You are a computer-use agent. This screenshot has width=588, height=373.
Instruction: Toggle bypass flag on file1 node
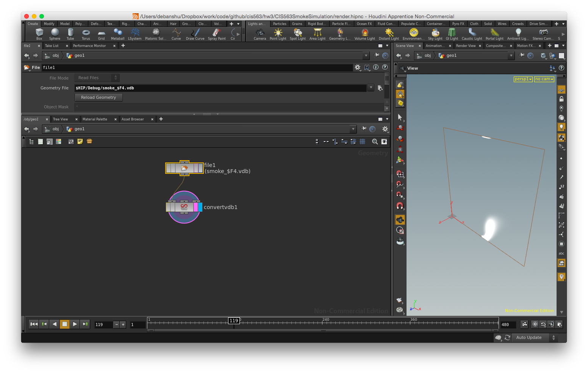(x=168, y=168)
